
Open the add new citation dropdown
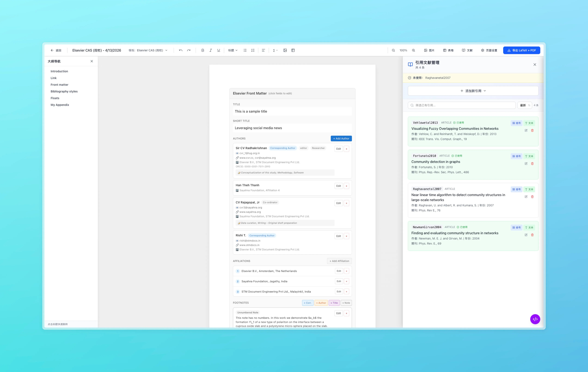(x=473, y=91)
